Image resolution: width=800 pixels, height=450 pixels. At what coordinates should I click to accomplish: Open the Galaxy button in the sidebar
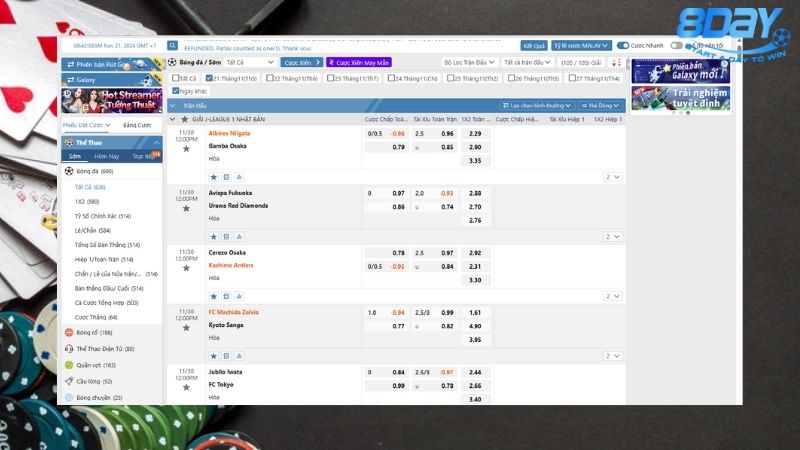point(112,80)
